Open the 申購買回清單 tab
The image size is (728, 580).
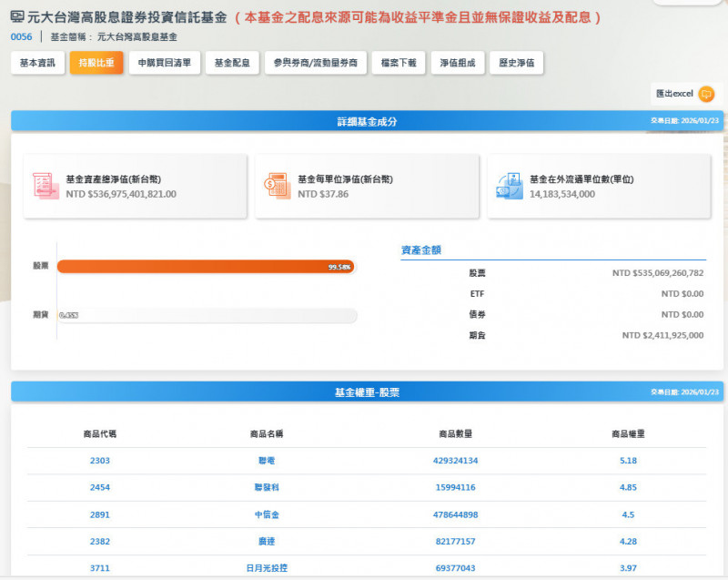[165, 63]
